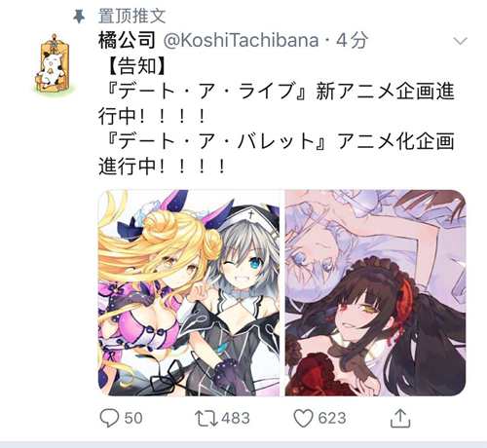
Task: Click the 置顶推文 pinned label
Action: pyautogui.click(x=132, y=17)
